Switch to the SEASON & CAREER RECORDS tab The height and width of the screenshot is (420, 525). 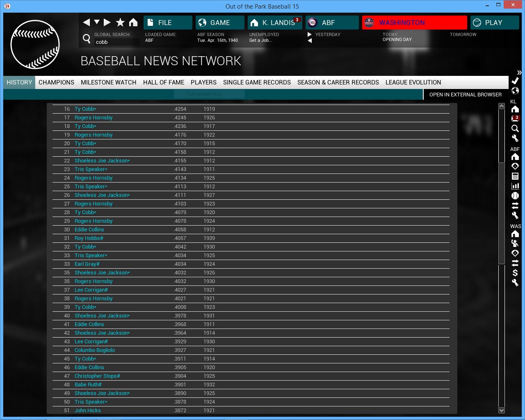[x=338, y=82]
